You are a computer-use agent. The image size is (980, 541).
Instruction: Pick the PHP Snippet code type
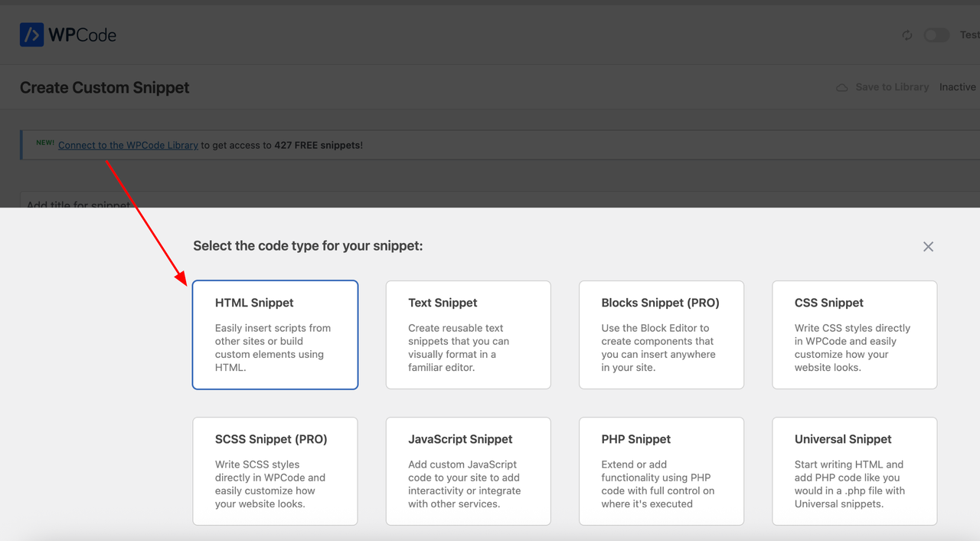tap(661, 471)
